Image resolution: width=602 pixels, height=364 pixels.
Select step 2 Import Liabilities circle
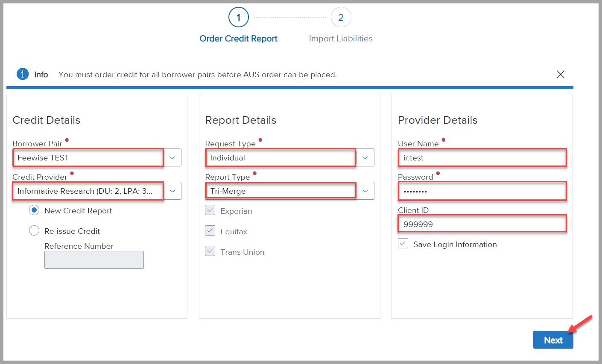click(x=341, y=17)
